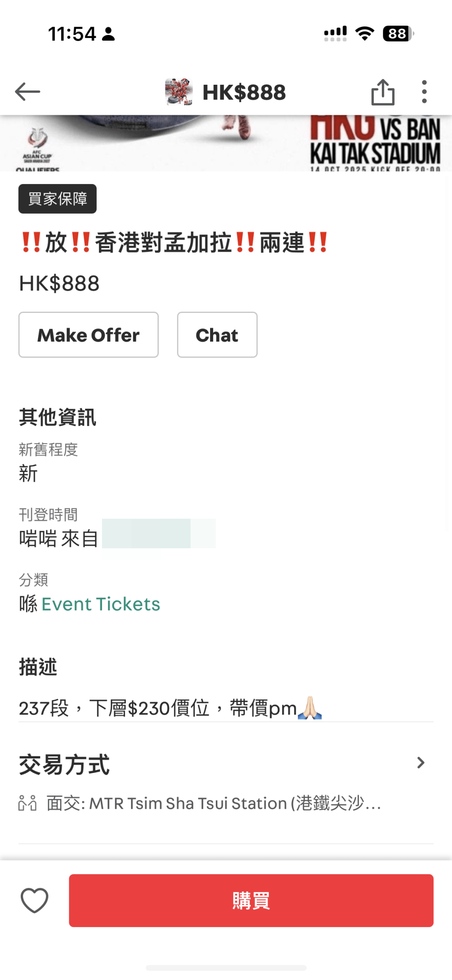The height and width of the screenshot is (980, 452).
Task: Tap the share icon in header
Action: (383, 92)
